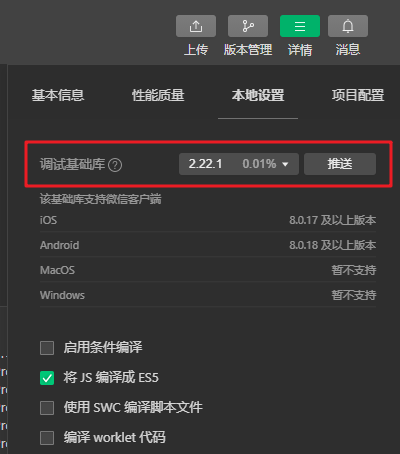Enable 启用条件编译 checkbox
This screenshot has width=400, height=454.
(x=47, y=348)
